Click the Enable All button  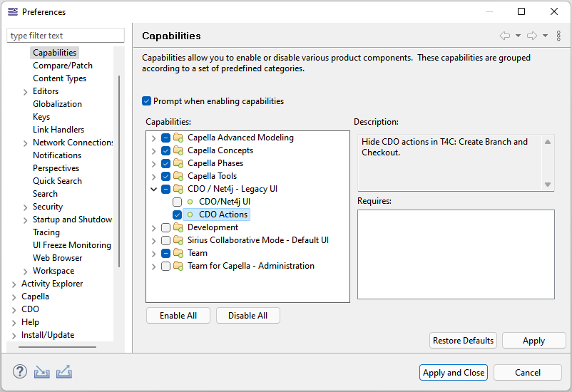178,316
